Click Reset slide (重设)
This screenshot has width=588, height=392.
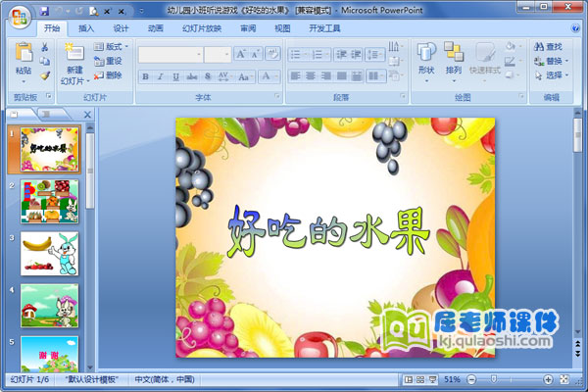point(108,61)
